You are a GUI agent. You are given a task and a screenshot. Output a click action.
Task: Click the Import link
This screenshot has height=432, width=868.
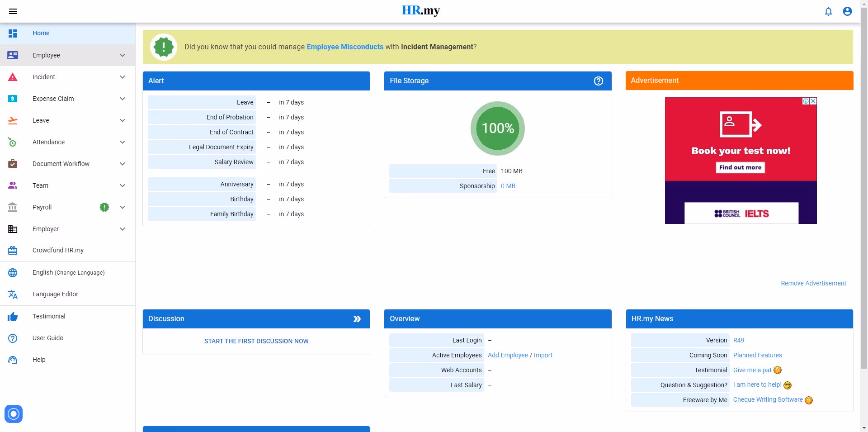coord(543,355)
